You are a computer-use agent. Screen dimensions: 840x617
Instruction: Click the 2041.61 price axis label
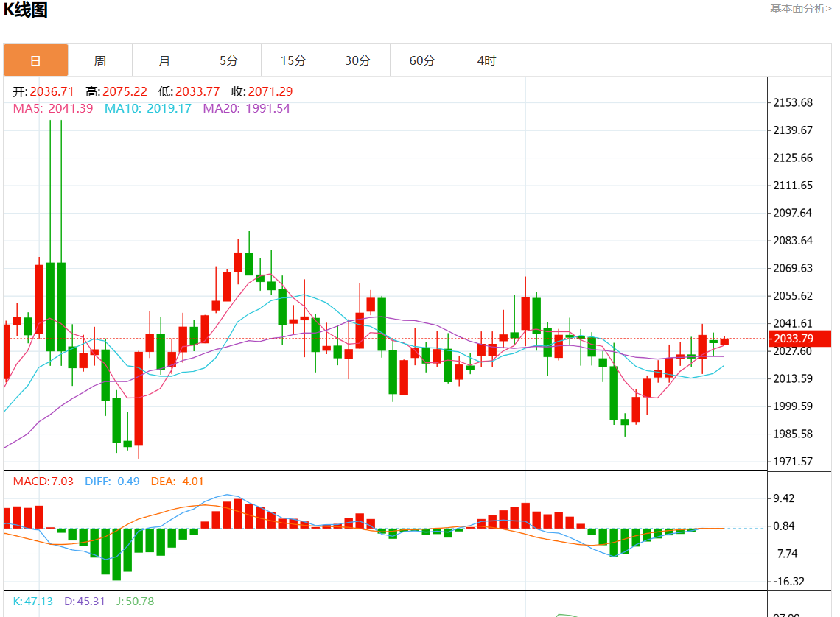pyautogui.click(x=793, y=323)
